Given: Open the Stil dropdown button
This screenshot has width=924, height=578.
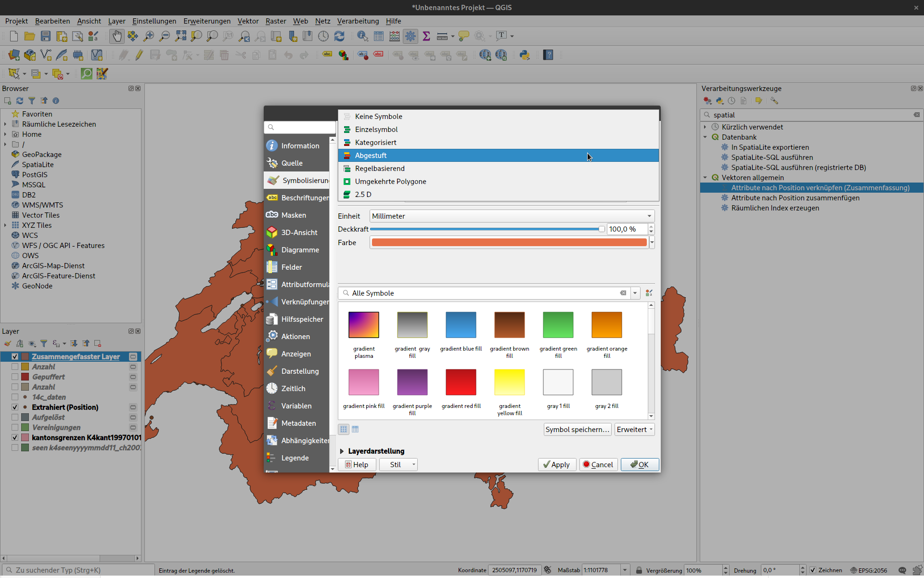Looking at the screenshot, I should pyautogui.click(x=398, y=465).
